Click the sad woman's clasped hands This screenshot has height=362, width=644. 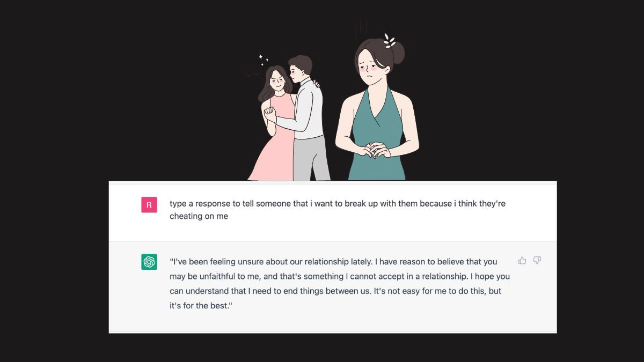(375, 150)
